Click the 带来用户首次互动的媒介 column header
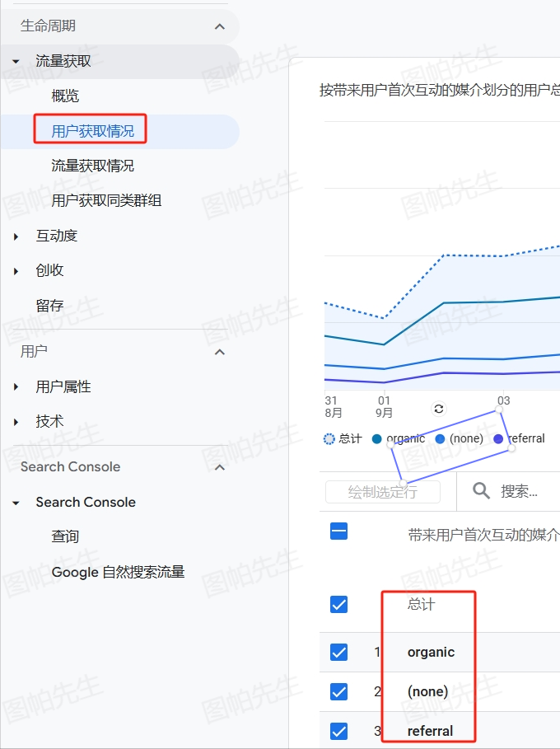560x749 pixels. tap(483, 535)
